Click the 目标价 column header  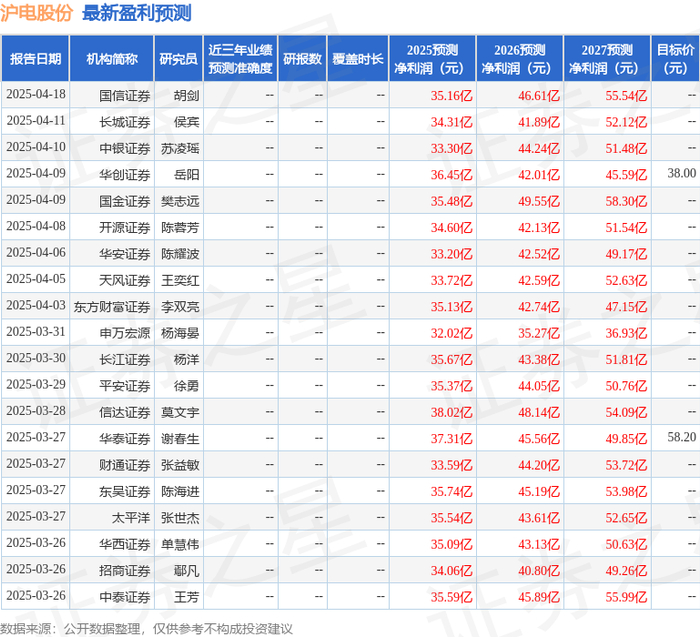click(x=675, y=59)
